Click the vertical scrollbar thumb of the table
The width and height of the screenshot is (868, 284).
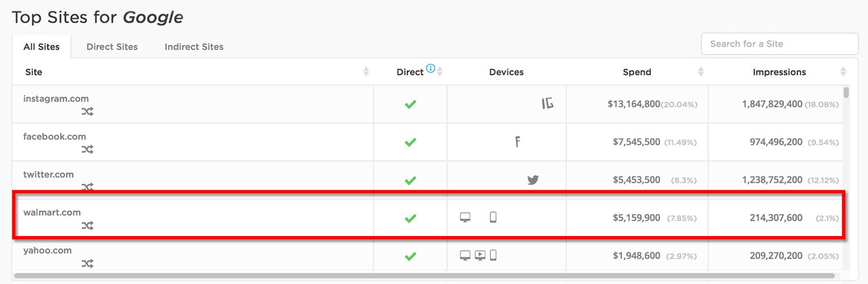coord(846,93)
